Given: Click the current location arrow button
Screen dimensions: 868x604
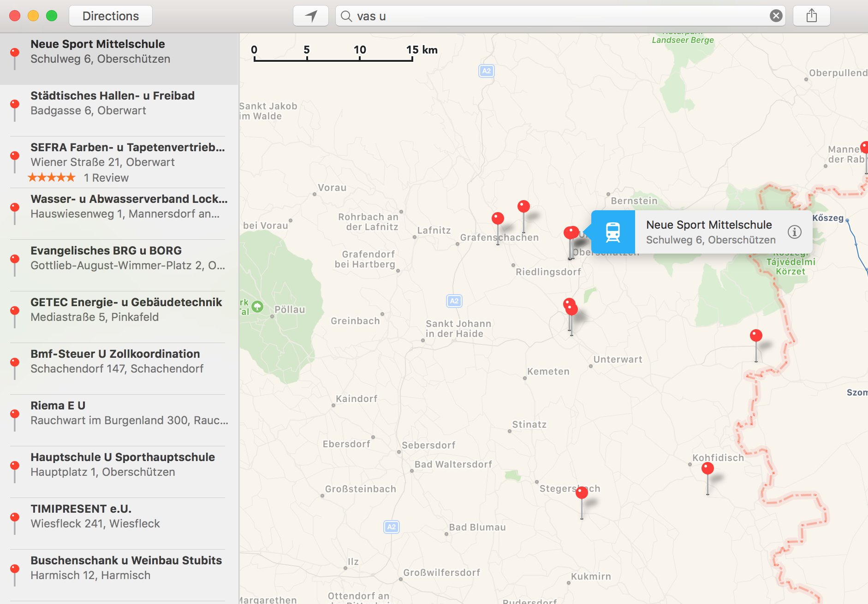Looking at the screenshot, I should pyautogui.click(x=311, y=16).
